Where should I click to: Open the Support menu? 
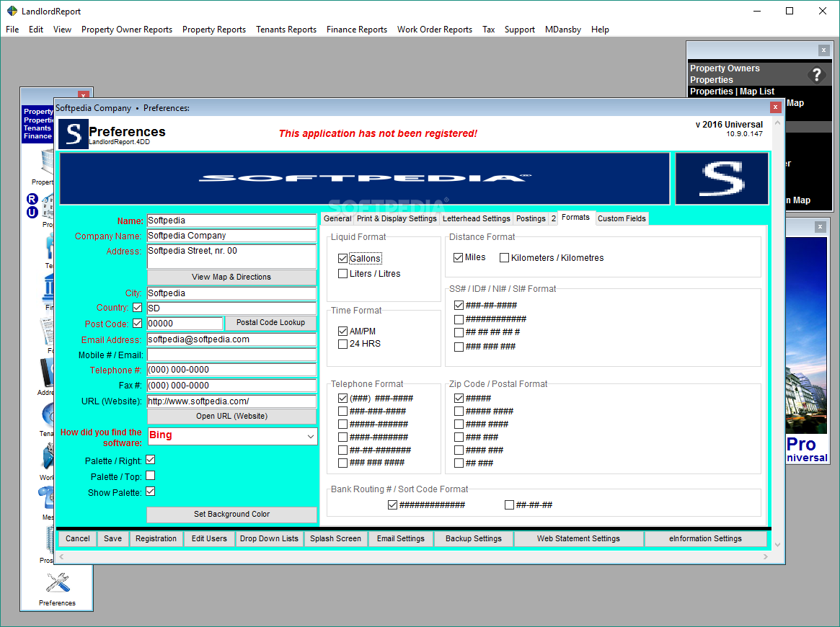tap(520, 30)
